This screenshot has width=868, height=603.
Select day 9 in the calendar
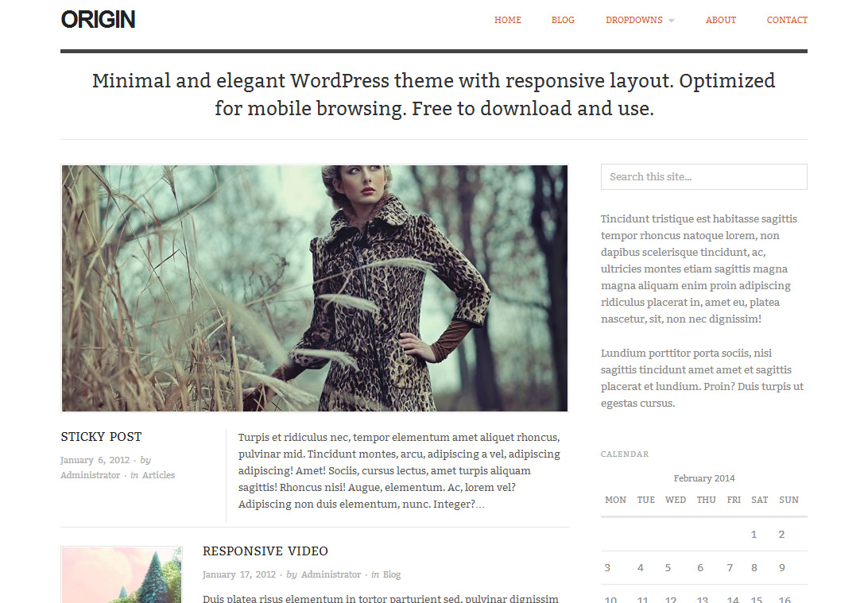781,567
